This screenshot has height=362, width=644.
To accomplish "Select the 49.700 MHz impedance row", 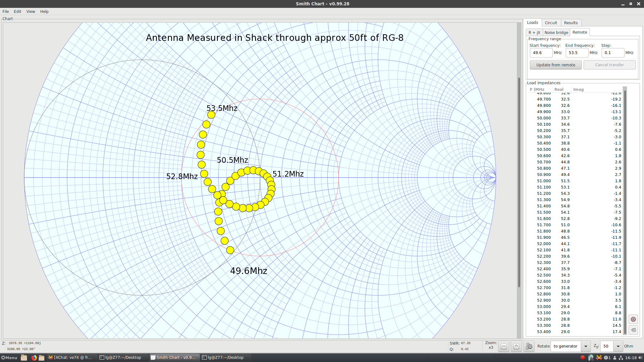I will tap(575, 99).
